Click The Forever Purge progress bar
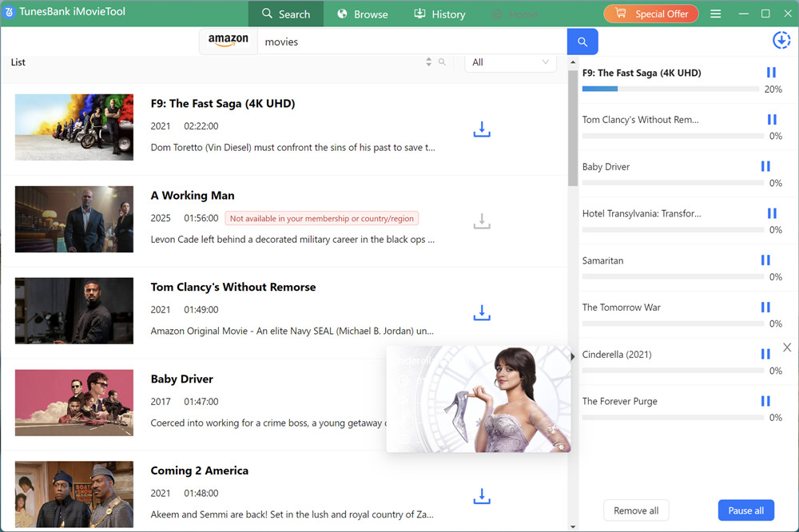Image resolution: width=799 pixels, height=532 pixels. click(673, 417)
